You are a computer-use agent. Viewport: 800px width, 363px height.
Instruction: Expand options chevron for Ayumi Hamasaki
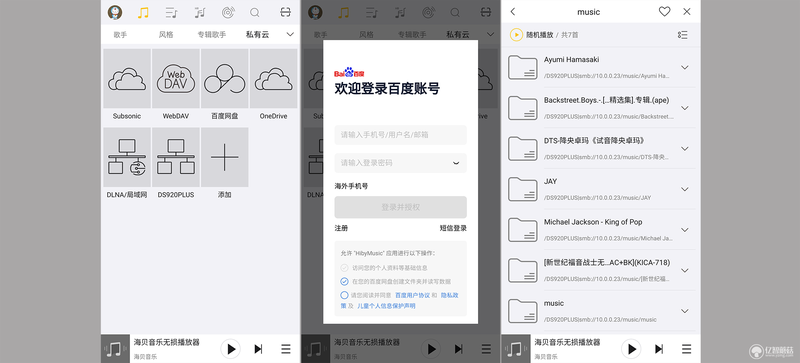pos(685,67)
